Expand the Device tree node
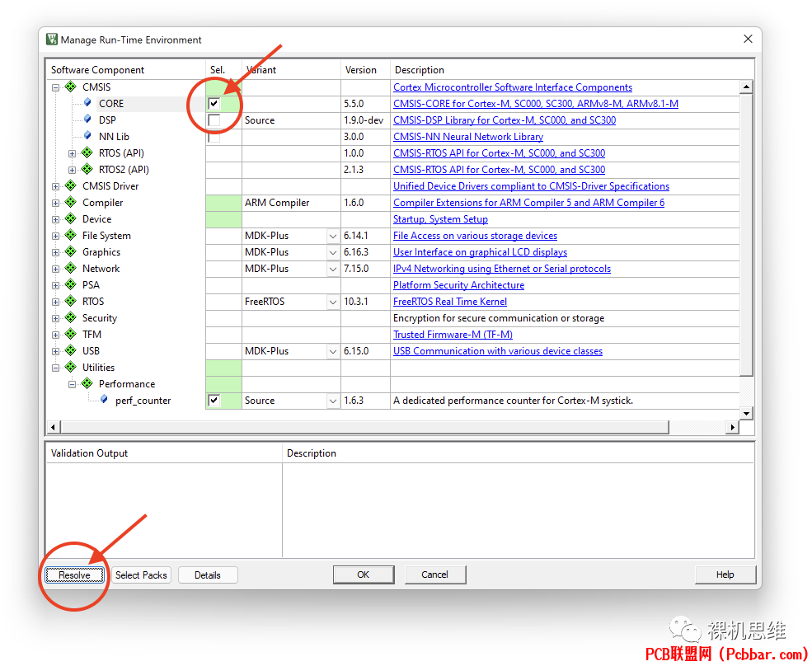This screenshot has height=666, width=812. tap(55, 219)
